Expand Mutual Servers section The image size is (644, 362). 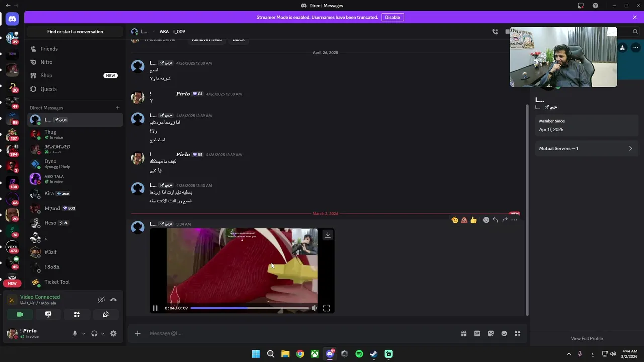586,149
